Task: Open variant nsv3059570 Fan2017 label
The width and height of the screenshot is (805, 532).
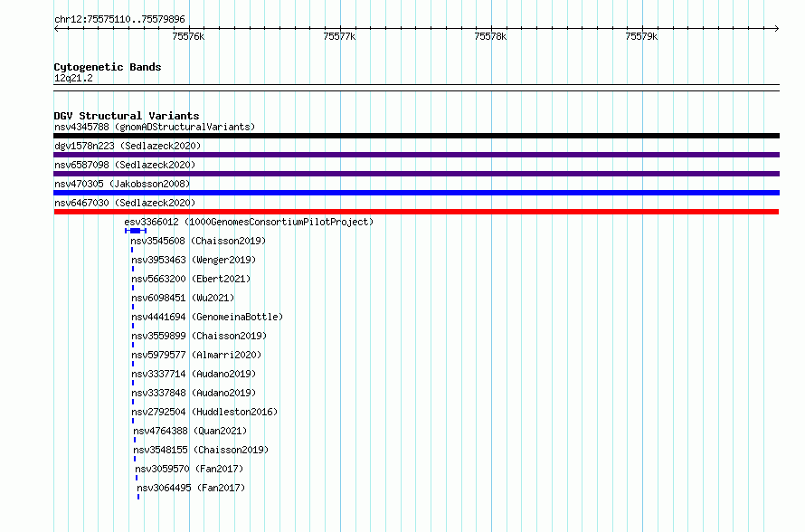Action: pyautogui.click(x=189, y=469)
